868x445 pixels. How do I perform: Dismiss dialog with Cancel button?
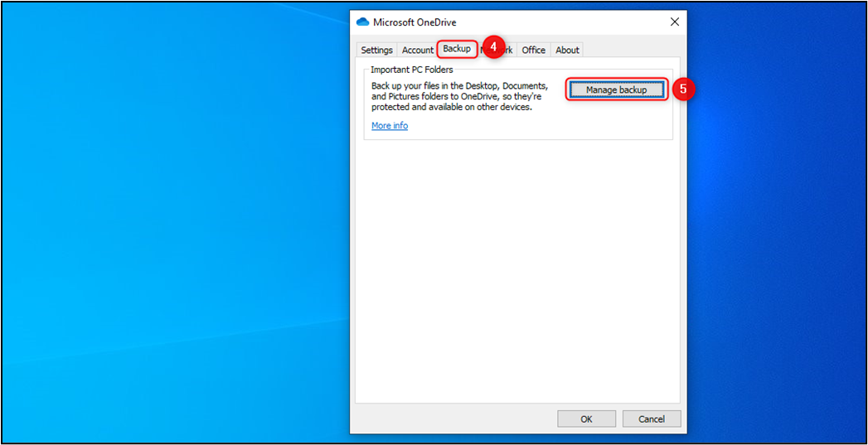(652, 419)
